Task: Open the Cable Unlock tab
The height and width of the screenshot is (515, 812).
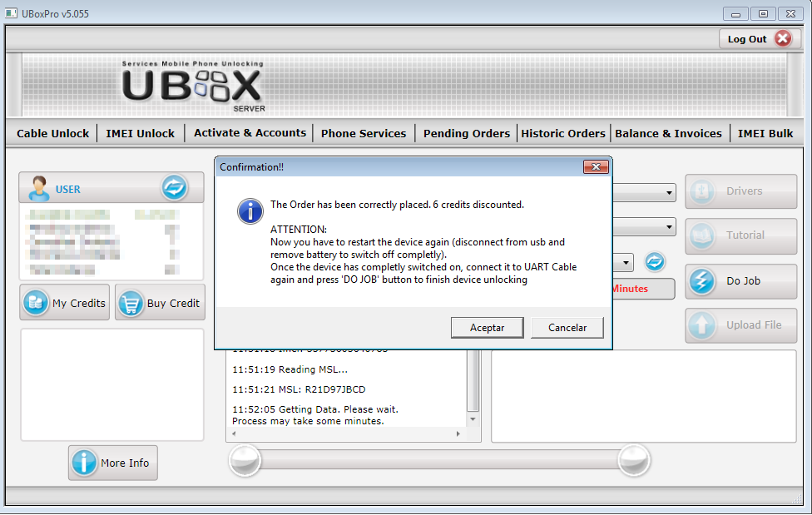Action: coord(52,133)
